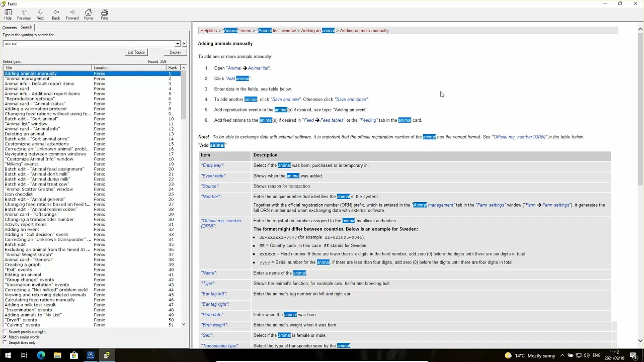Go to the Next help topic
This screenshot has width=644, height=362.
click(x=40, y=15)
